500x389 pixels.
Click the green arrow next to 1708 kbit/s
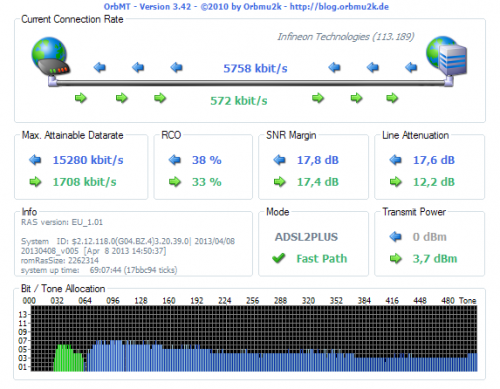tap(35, 182)
